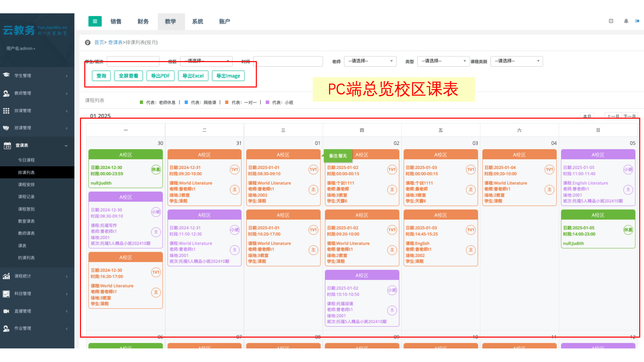
Task: Click the 主 badge on 2025-01-04 09:20 card
Action: point(549,190)
